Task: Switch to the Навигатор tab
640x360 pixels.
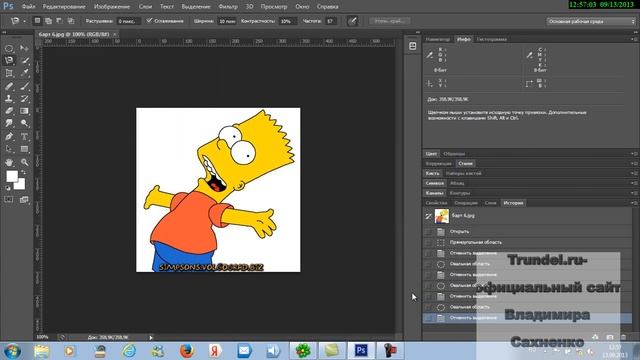Action: pos(438,39)
